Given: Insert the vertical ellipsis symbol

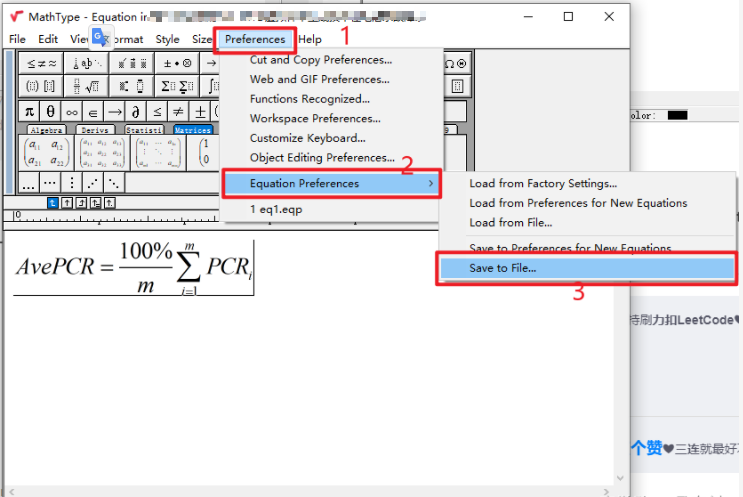Looking at the screenshot, I should point(71,183).
